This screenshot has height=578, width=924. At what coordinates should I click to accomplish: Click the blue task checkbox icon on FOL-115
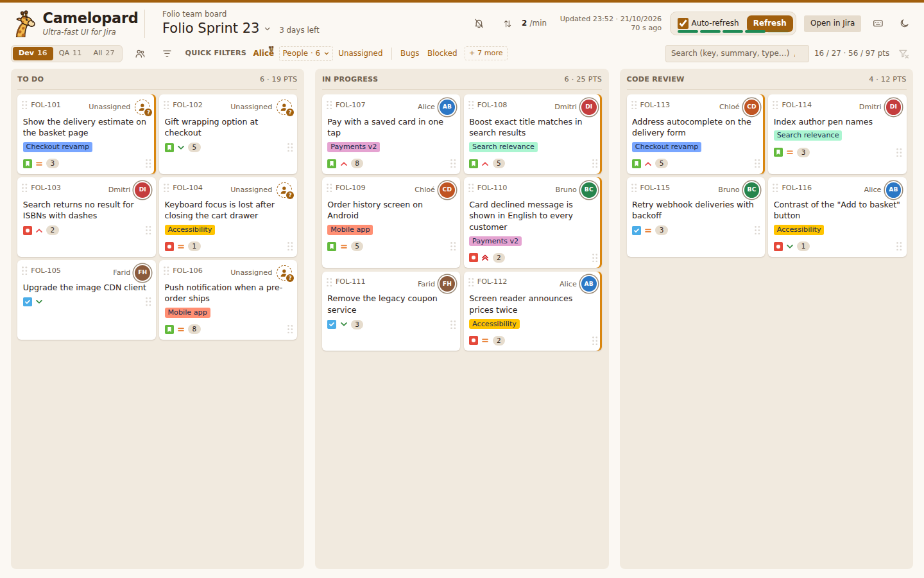637,231
